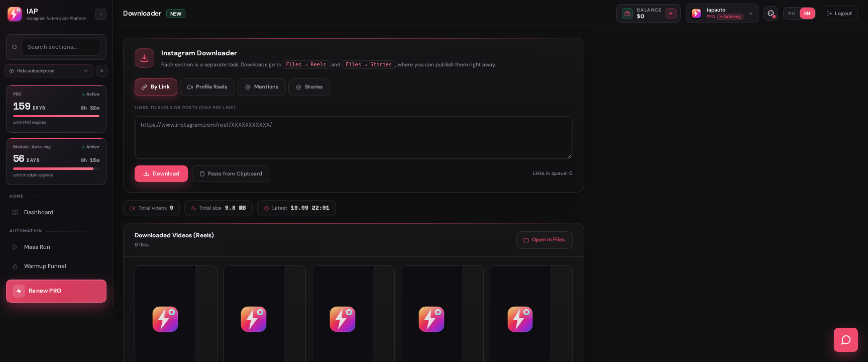Click the NEW badge beside Downloader
Image resolution: width=868 pixels, height=362 pixels.
[x=176, y=14]
